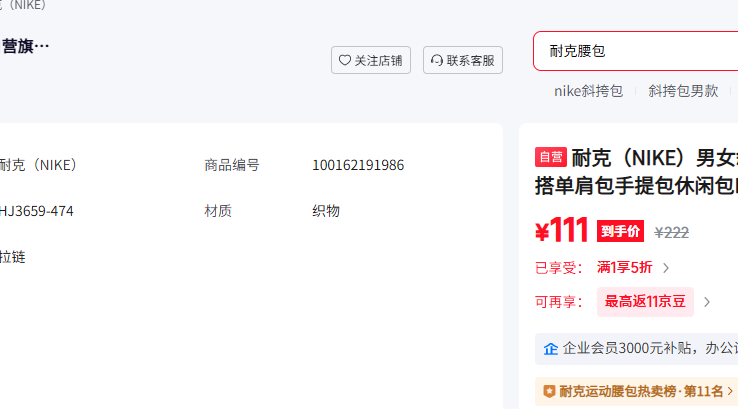Click the red 自营 badge
The image size is (738, 409).
550,157
